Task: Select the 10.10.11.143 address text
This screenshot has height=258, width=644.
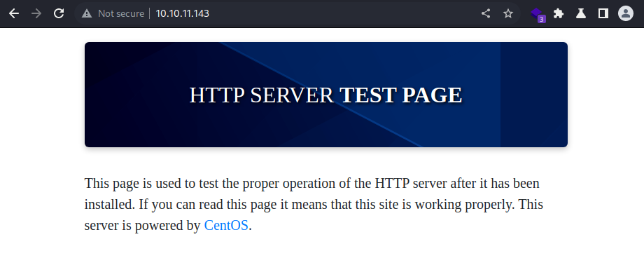Action: [x=183, y=13]
